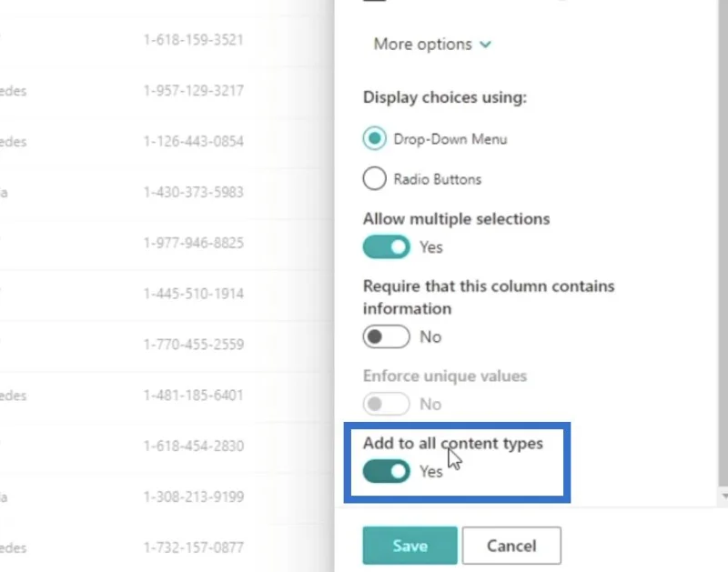The height and width of the screenshot is (572, 728).
Task: Turn off Allow multiple selections toggle
Action: (x=386, y=246)
